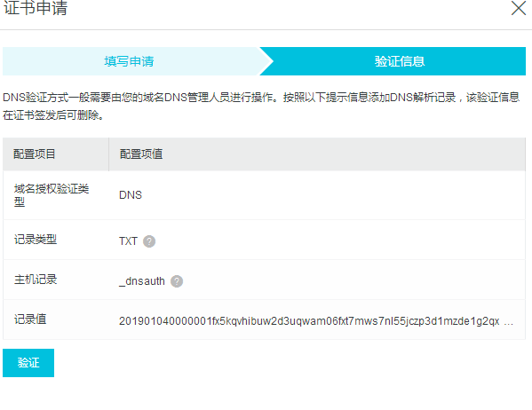Click the DNS verification type value

click(131, 195)
